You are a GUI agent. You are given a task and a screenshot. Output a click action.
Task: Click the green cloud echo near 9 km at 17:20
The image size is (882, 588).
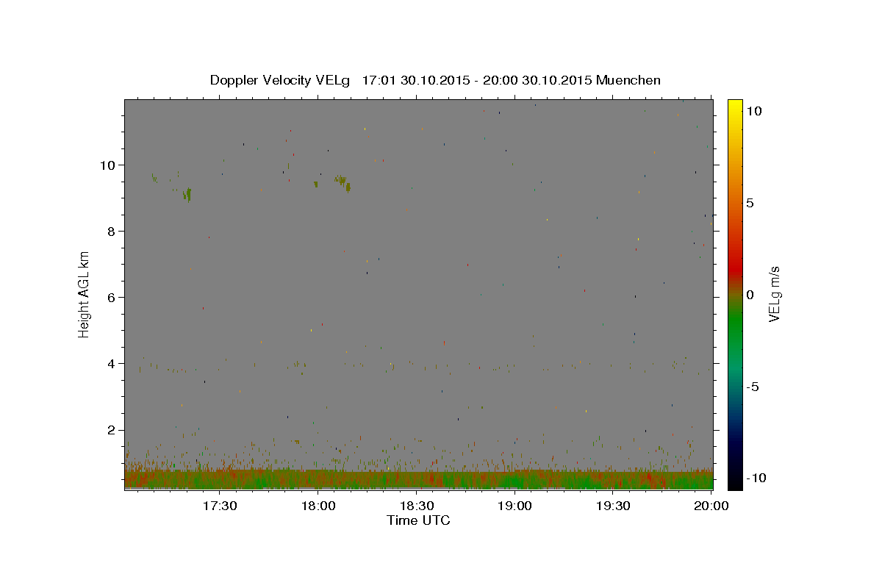click(x=188, y=195)
